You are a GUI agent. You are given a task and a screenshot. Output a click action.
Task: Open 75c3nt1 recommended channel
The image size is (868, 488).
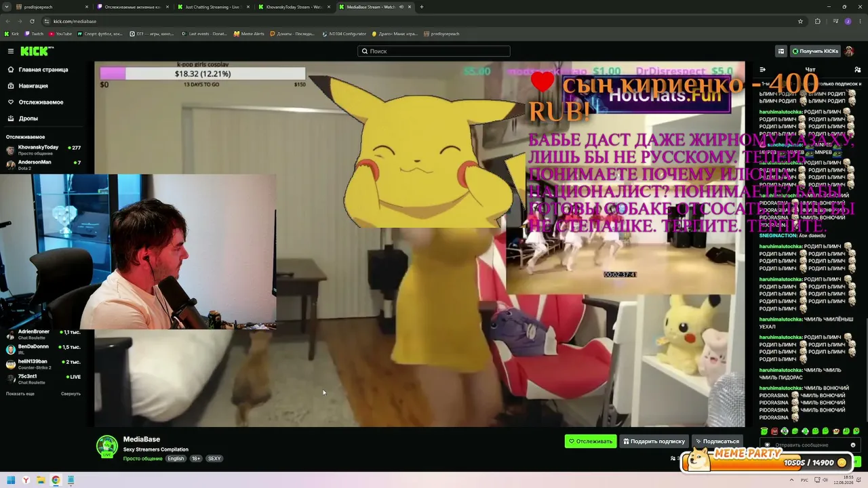[x=43, y=379]
